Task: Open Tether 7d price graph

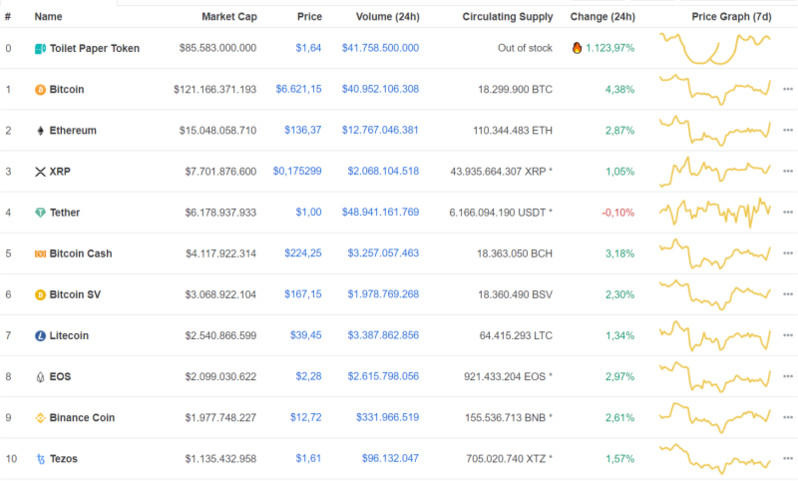Action: coord(714,211)
